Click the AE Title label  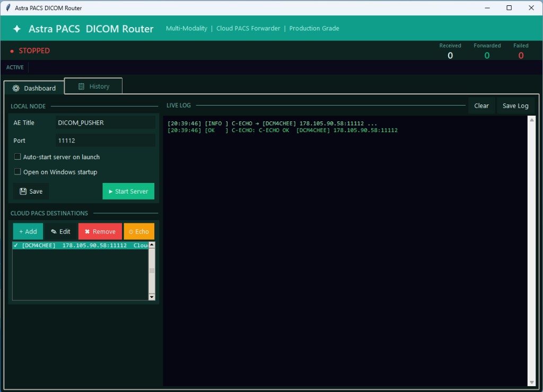coord(24,123)
